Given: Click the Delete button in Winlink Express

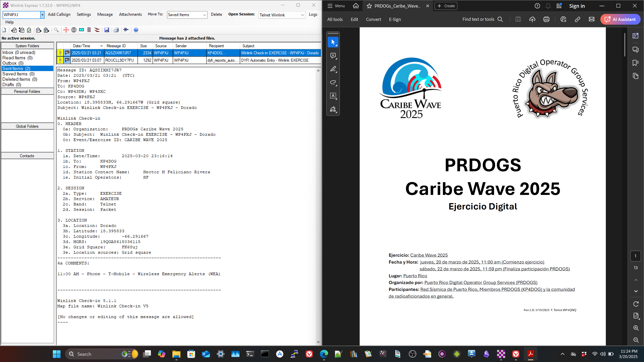Looking at the screenshot, I should (x=217, y=14).
